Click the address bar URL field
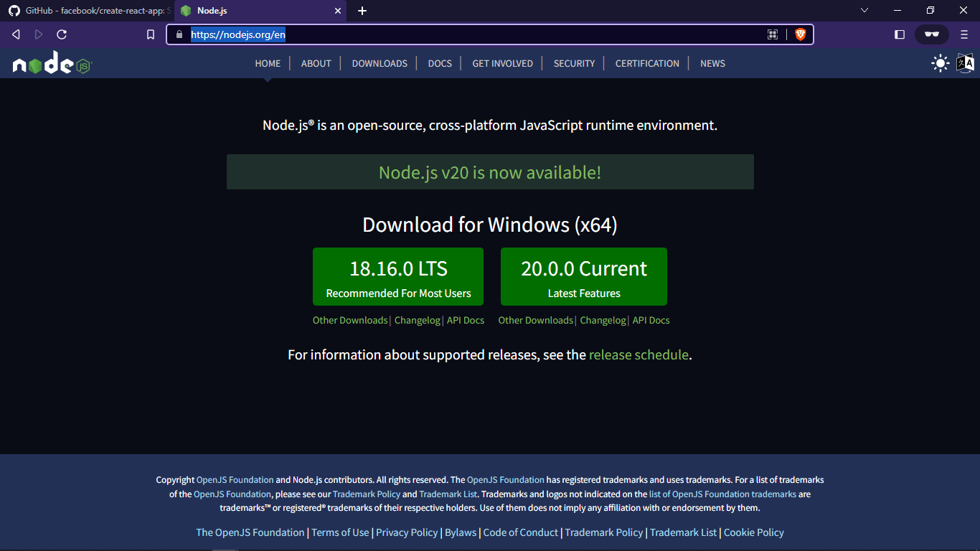Viewport: 980px width, 551px height. pos(473,34)
